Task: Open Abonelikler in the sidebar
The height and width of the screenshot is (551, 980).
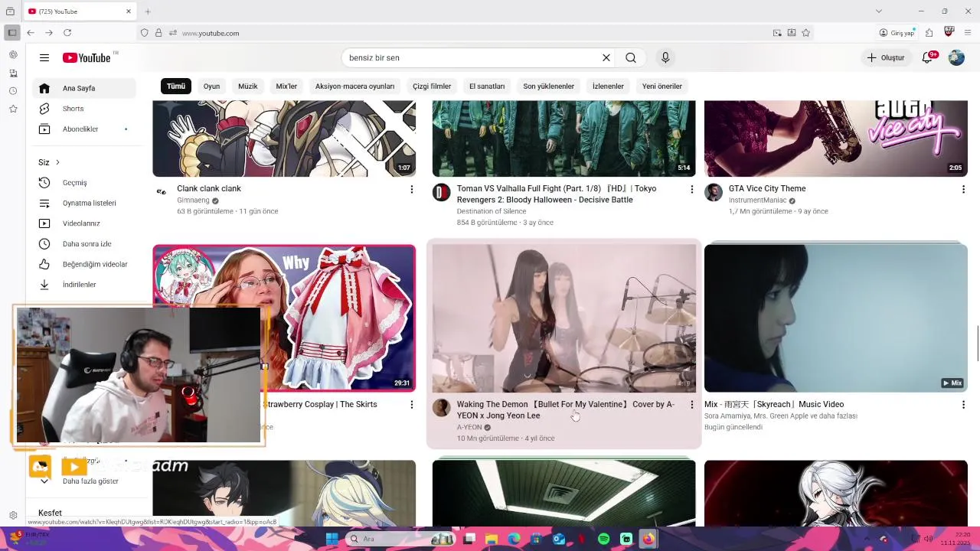Action: coord(84,129)
